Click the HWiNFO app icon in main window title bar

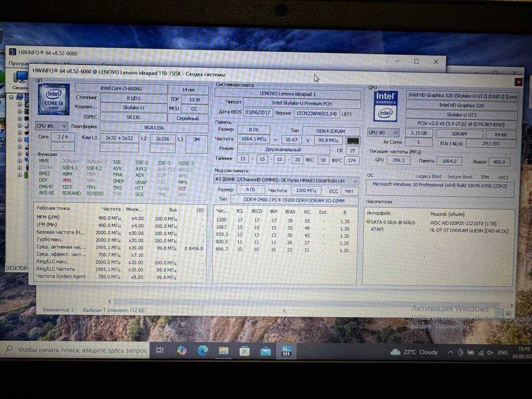(x=13, y=52)
